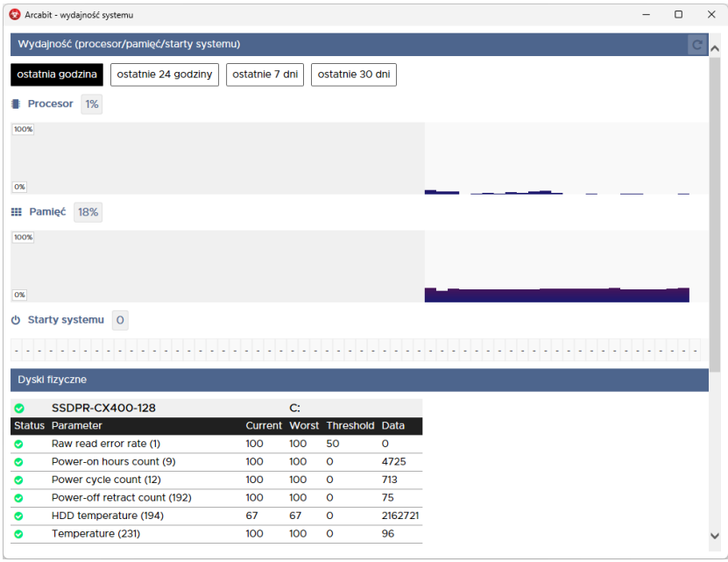Image resolution: width=728 pixels, height=562 pixels.
Task: Click the Procesor chip icon
Action: tap(16, 103)
